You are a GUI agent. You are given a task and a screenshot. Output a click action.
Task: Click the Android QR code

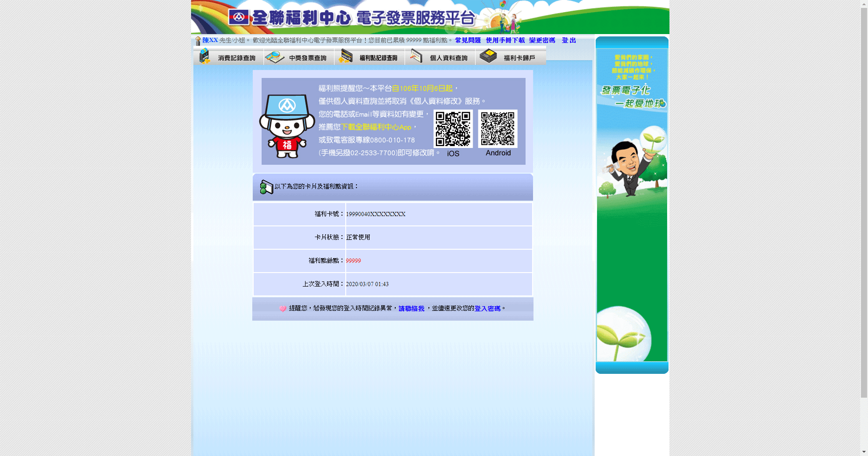coord(498,129)
